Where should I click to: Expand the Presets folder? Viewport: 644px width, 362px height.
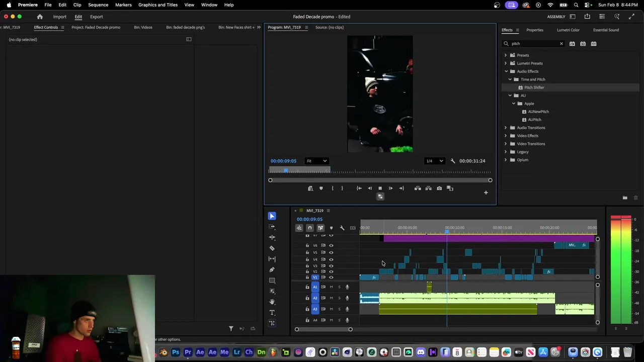pyautogui.click(x=506, y=55)
